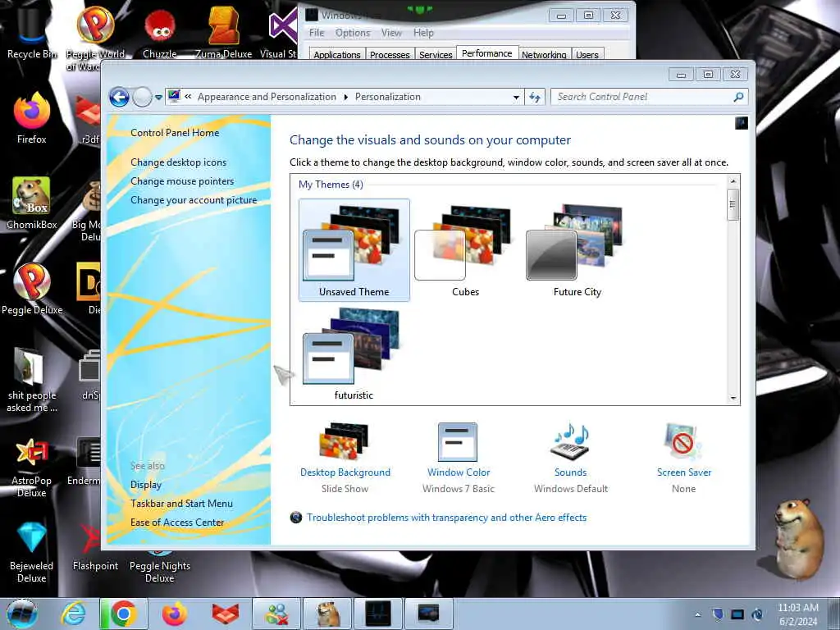
Task: Launch Zuma Deluxe desktop icon
Action: pos(223,32)
